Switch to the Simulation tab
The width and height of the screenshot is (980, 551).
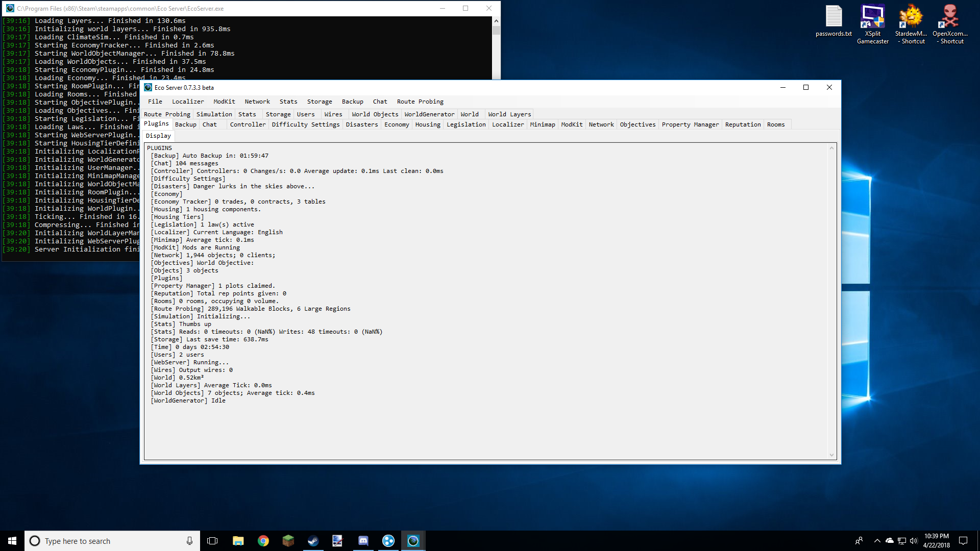click(214, 114)
